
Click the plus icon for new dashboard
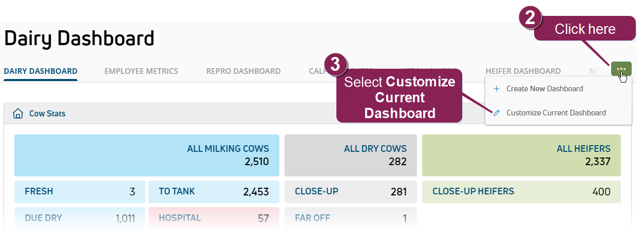497,89
